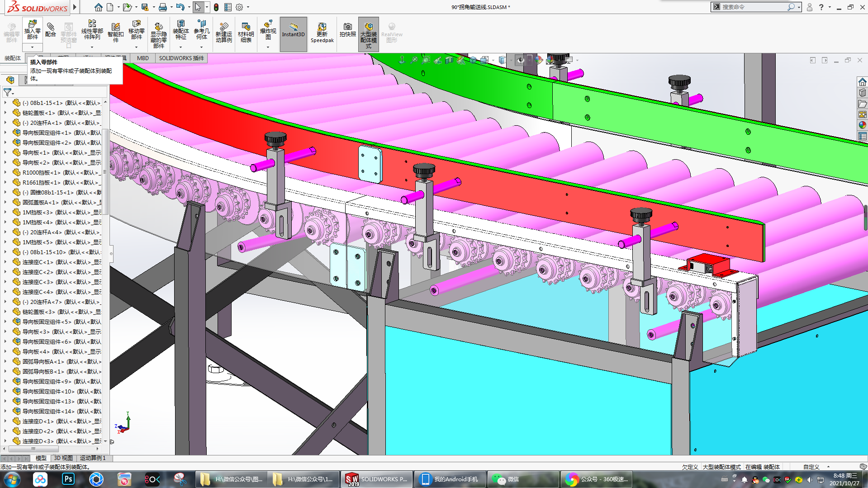868x488 pixels.
Task: Click the Edit Appearance color ball icon
Action: point(539,60)
